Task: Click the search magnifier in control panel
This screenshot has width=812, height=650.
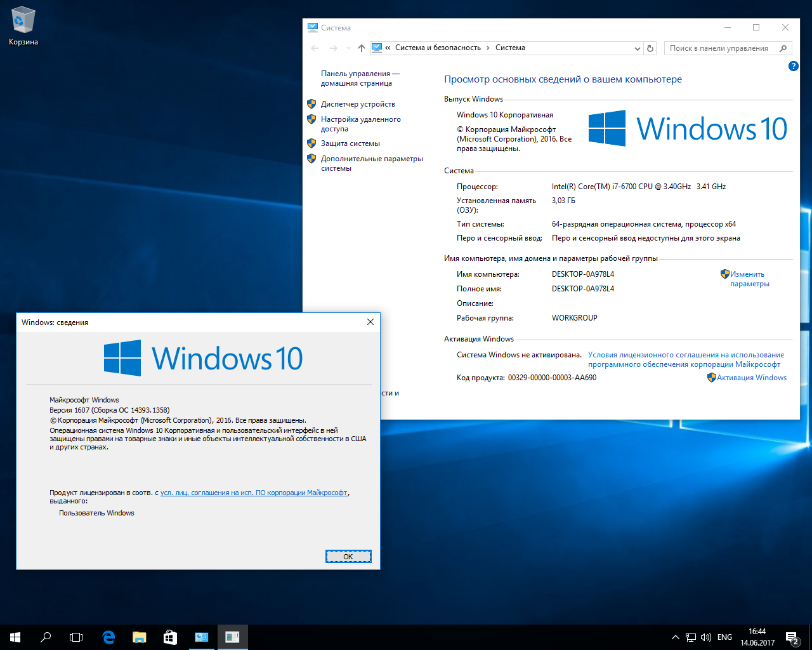Action: pos(783,48)
